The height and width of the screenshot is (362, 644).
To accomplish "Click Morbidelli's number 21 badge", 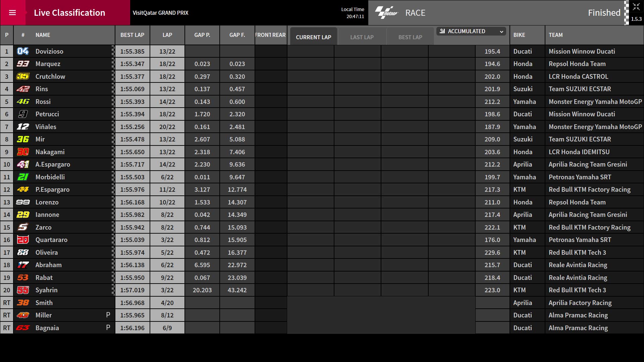I will tap(23, 177).
